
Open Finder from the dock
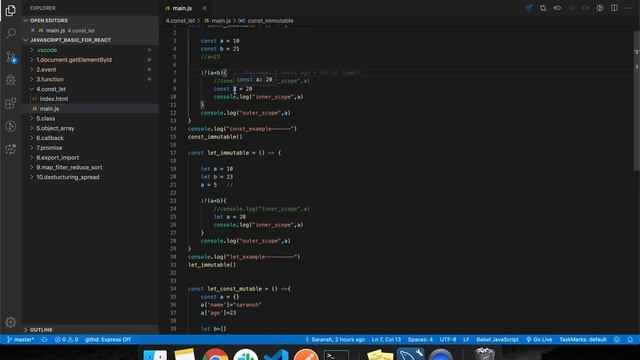(155, 355)
